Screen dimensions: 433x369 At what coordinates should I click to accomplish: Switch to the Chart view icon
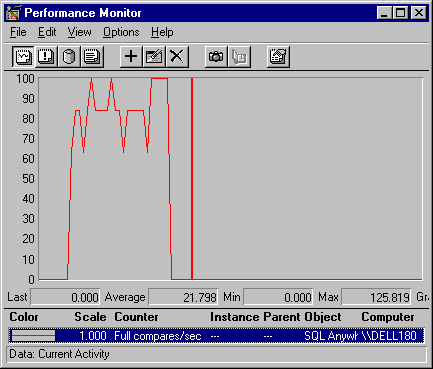23,57
